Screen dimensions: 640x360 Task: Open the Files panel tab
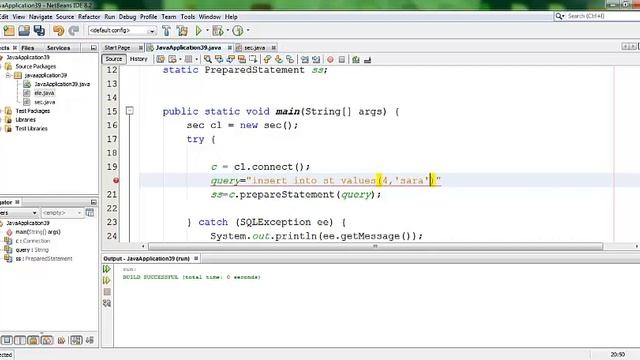27,48
